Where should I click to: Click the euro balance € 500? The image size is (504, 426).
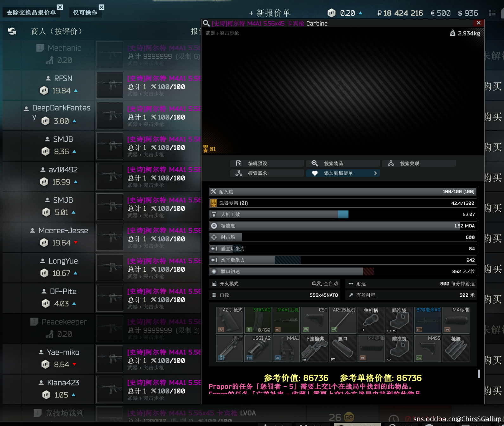(x=440, y=13)
